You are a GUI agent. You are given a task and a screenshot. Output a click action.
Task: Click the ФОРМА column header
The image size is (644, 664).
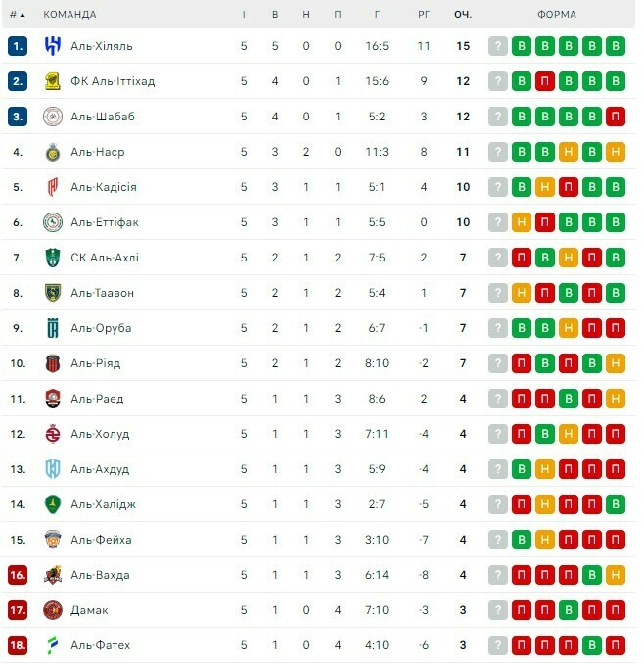click(556, 15)
